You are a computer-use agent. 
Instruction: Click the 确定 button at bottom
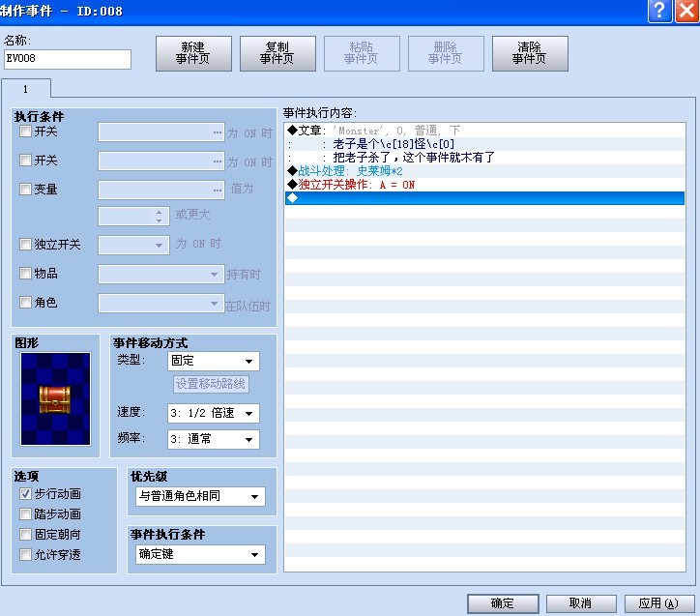pos(503,603)
